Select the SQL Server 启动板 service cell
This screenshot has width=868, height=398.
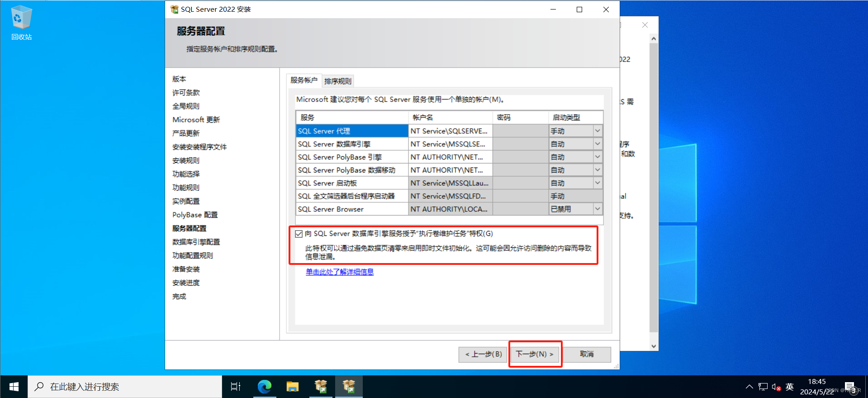click(x=352, y=183)
